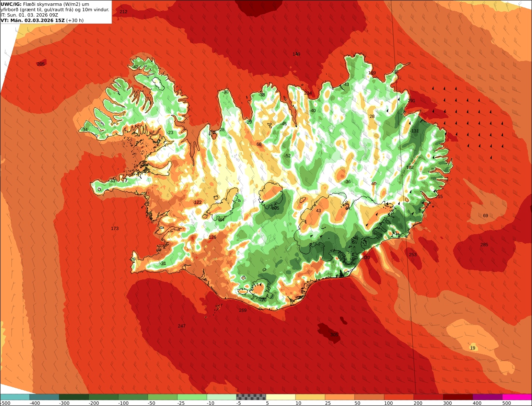Click the map value '-52'
This screenshot has height=406, width=532.
point(287,156)
